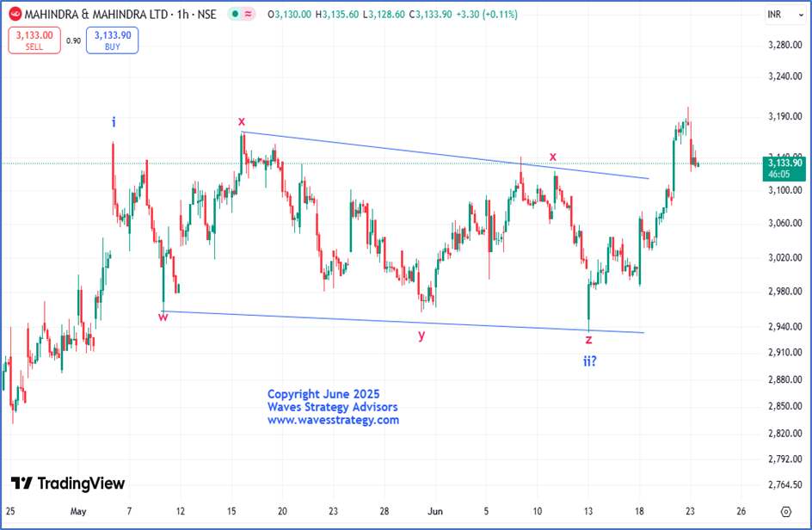812x530 pixels.
Task: Click the 2,792.00 price axis label
Action: 785,459
